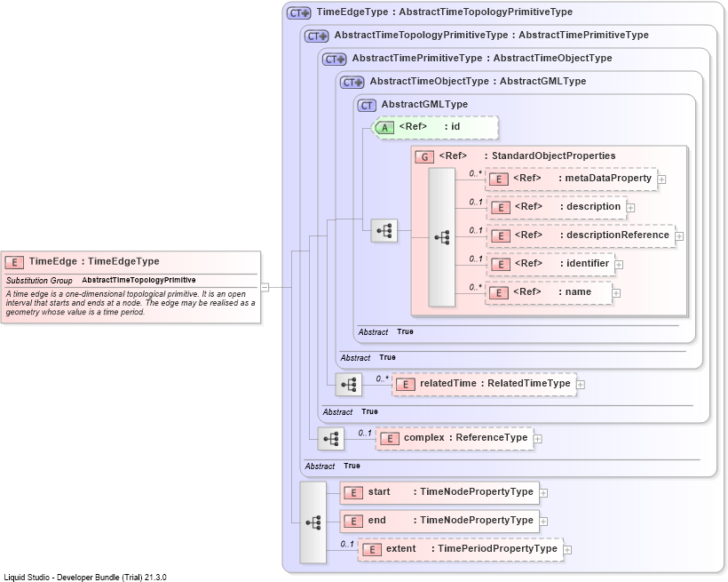Expand the description element

pyautogui.click(x=630, y=208)
